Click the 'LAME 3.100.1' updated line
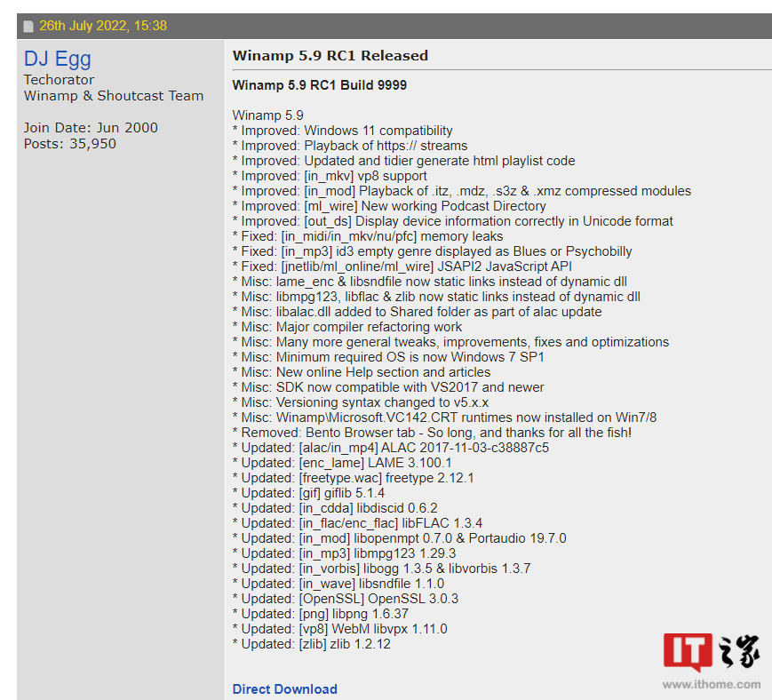Image resolution: width=772 pixels, height=700 pixels. tap(342, 463)
